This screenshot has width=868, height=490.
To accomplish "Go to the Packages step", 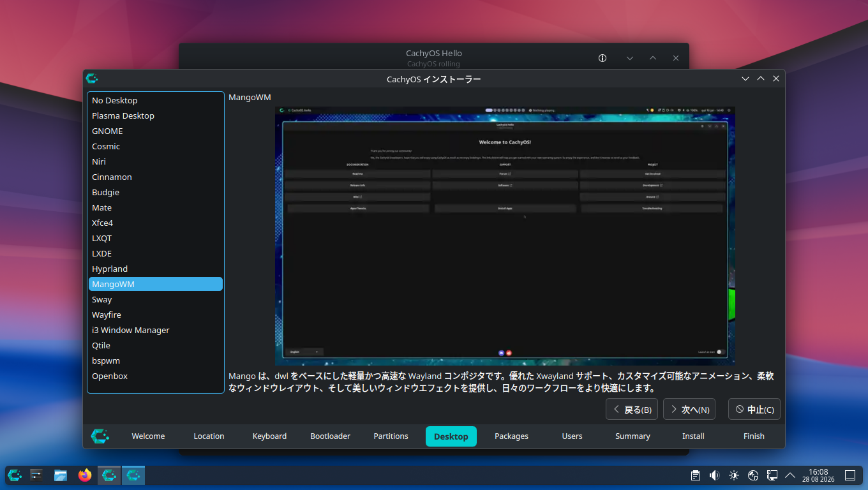I will (511, 436).
